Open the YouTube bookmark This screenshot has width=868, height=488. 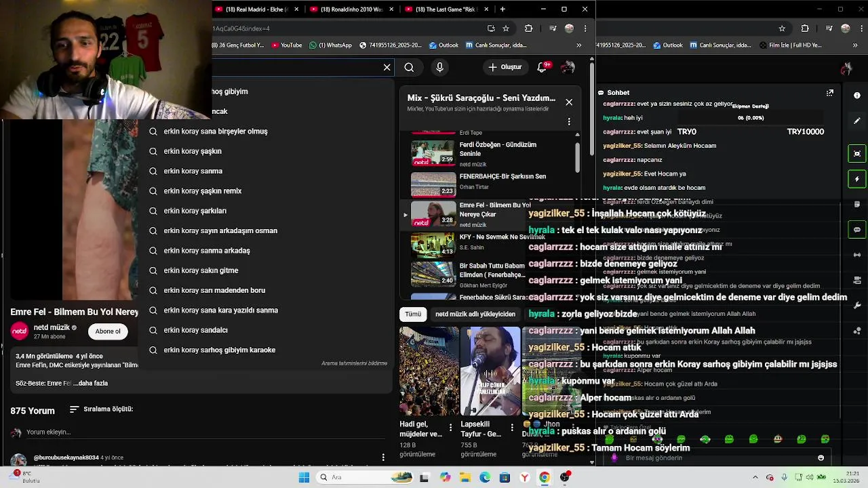coord(287,45)
